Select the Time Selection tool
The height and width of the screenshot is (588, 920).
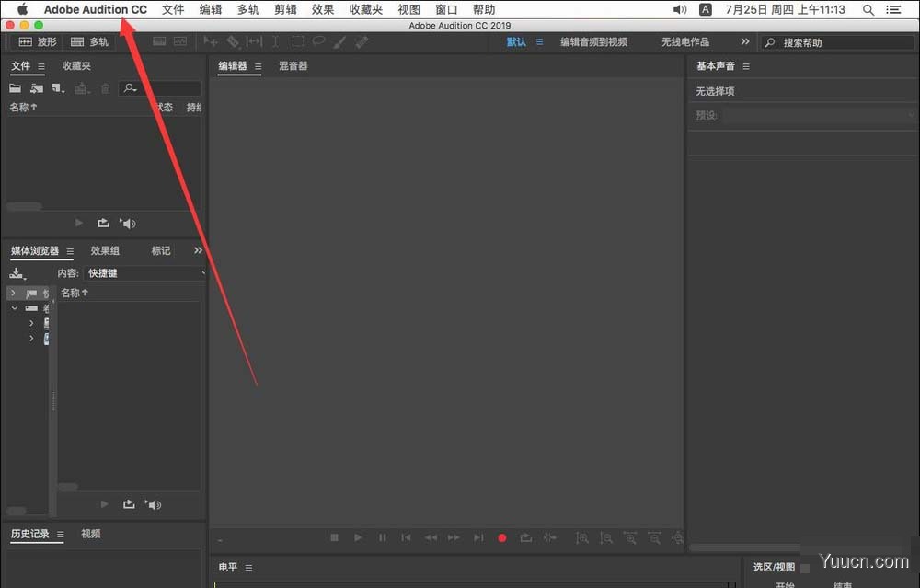[275, 41]
